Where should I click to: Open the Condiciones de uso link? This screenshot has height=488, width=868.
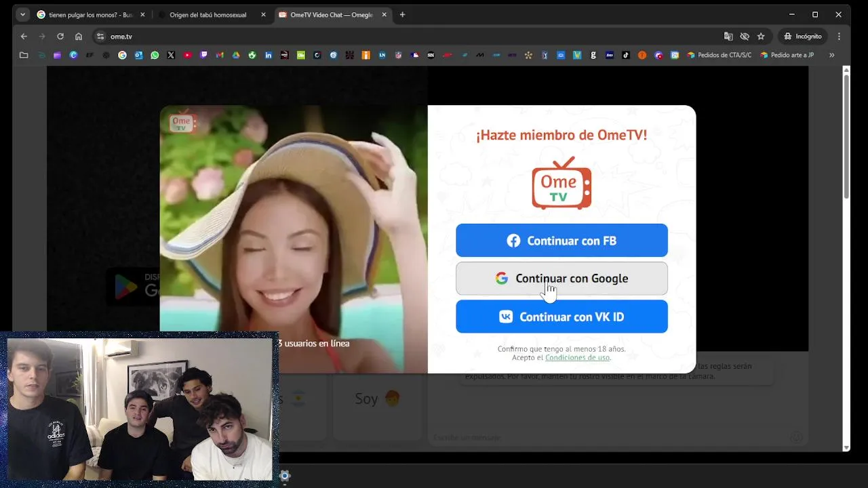coord(577,357)
